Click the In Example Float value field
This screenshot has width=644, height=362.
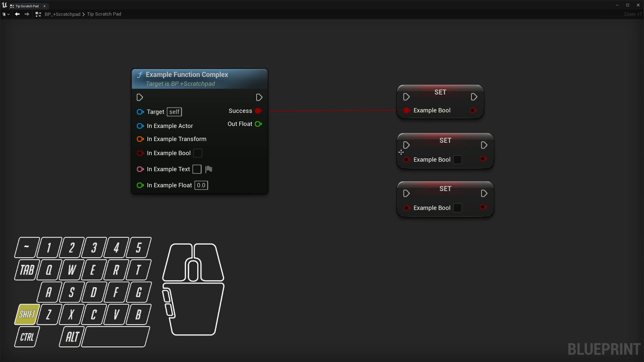(x=201, y=185)
